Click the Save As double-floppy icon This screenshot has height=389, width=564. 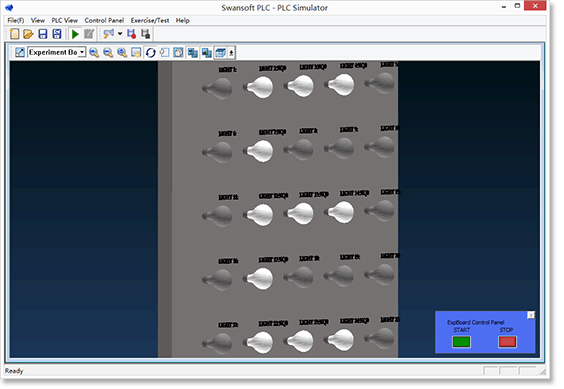57,34
